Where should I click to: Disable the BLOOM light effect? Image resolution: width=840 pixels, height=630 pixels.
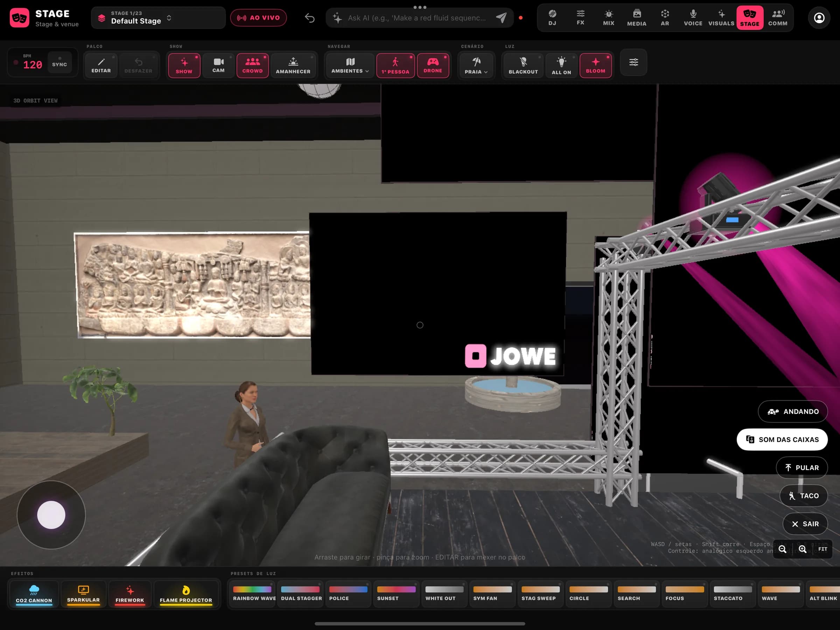coord(595,65)
